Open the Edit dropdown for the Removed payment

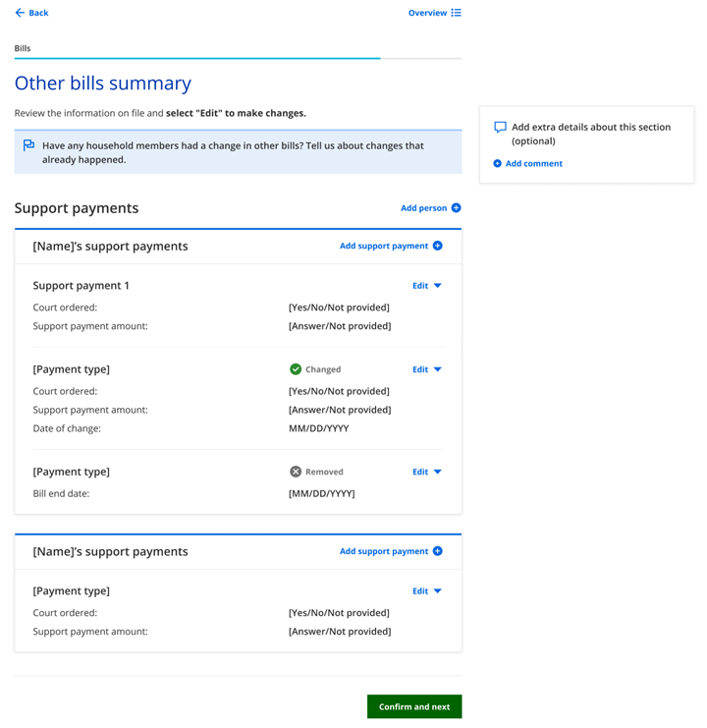427,472
